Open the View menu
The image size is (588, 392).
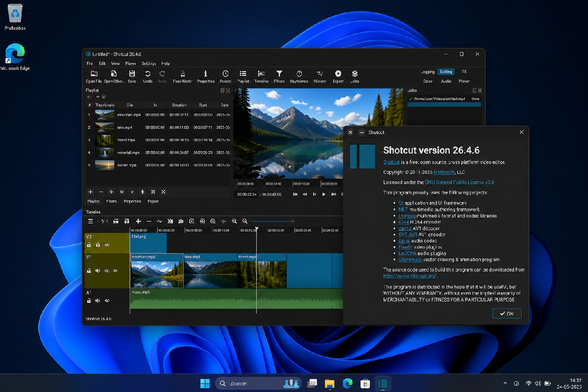115,63
